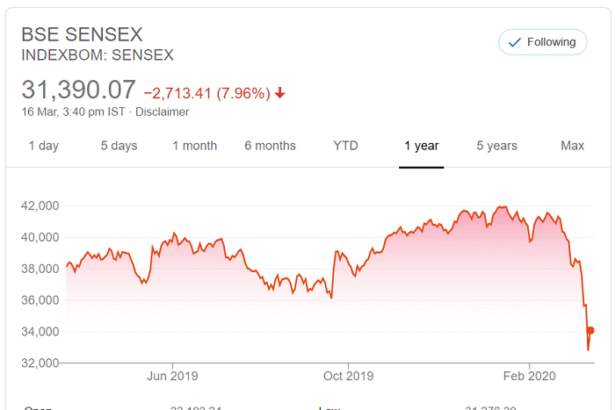Viewport: 615px width, 410px height.
Task: Click the 42,000 y-axis label
Action: coord(40,206)
